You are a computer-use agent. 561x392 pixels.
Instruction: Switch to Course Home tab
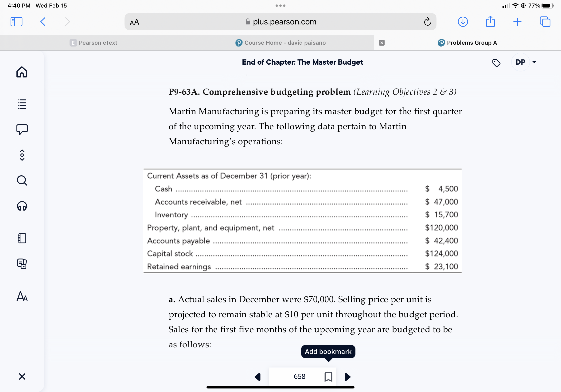[x=280, y=43]
